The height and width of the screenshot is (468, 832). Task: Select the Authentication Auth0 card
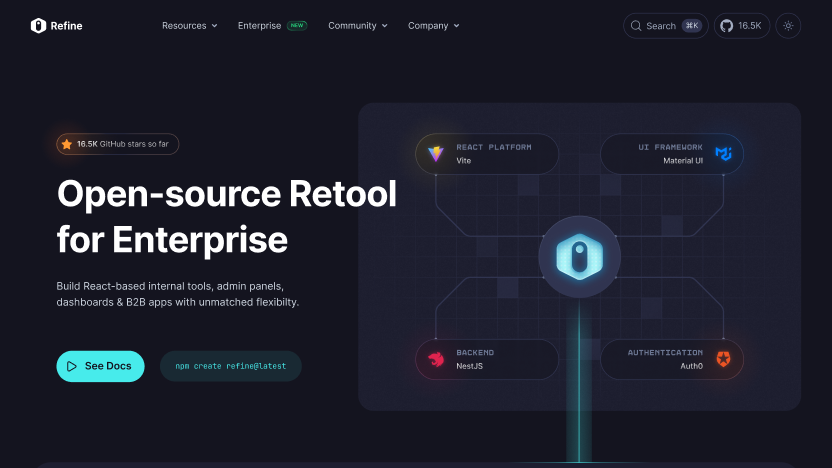pyautogui.click(x=672, y=359)
